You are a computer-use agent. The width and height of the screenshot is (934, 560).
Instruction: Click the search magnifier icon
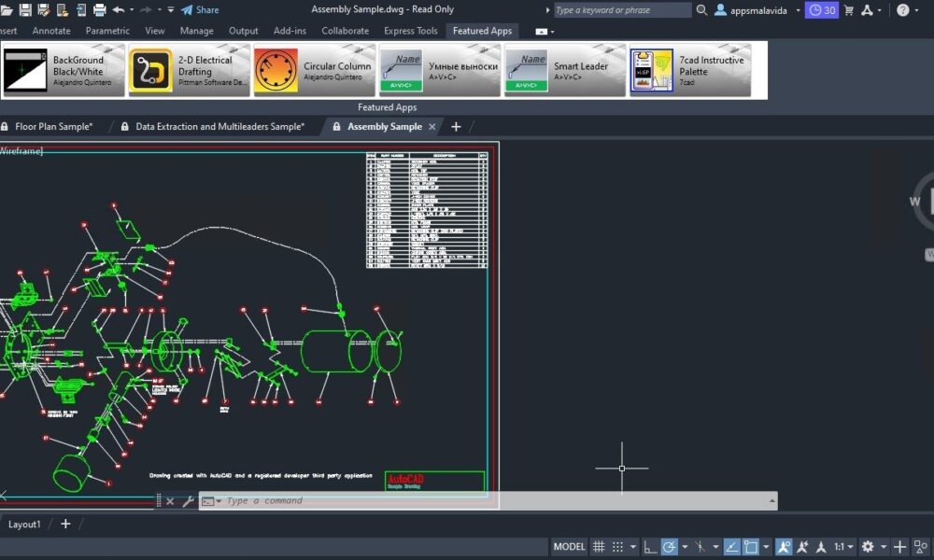pos(701,10)
